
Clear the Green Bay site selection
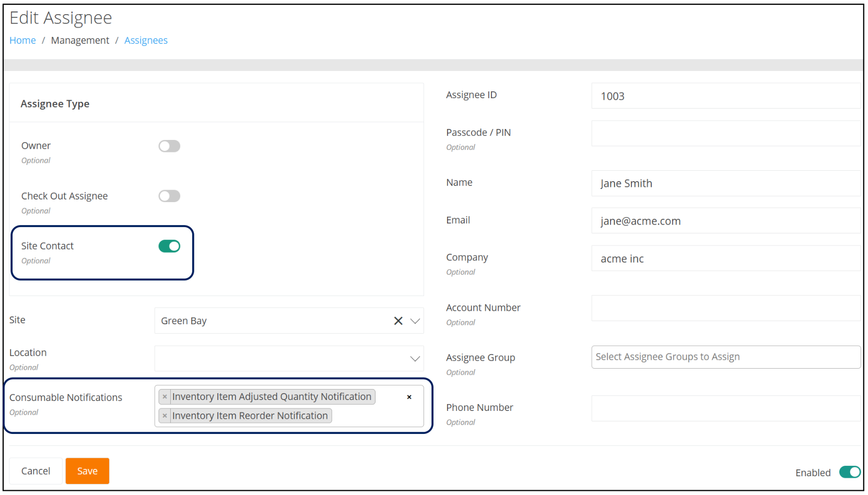tap(398, 321)
